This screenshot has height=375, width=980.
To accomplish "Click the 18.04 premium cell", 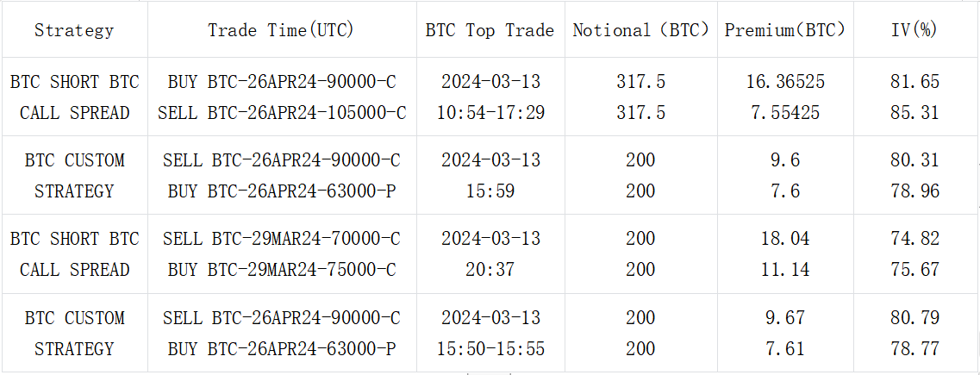I will click(x=784, y=239).
